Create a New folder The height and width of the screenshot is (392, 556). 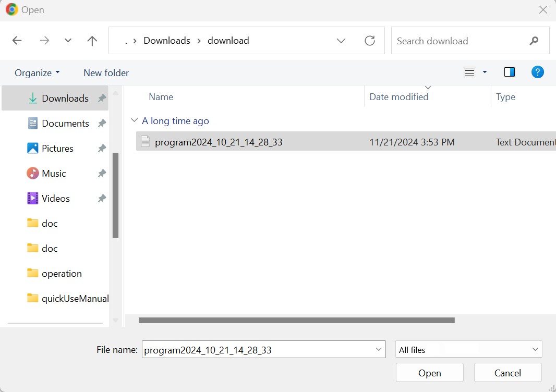click(x=106, y=72)
